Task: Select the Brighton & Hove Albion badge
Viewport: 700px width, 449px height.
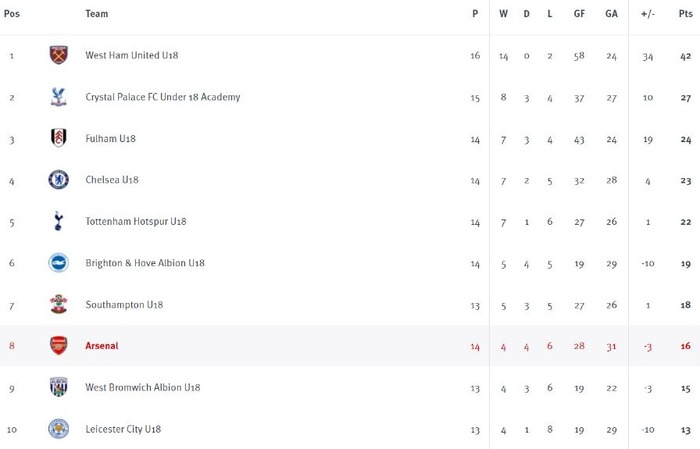Action: point(58,263)
